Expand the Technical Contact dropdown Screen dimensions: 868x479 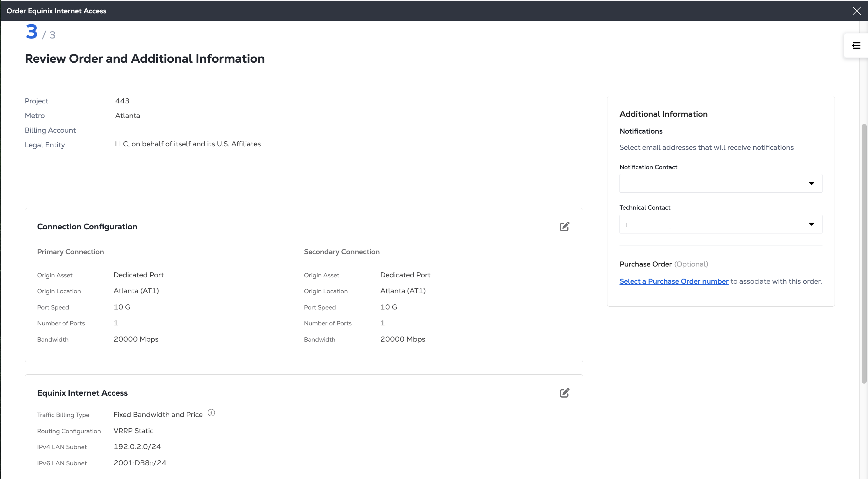[x=720, y=224]
